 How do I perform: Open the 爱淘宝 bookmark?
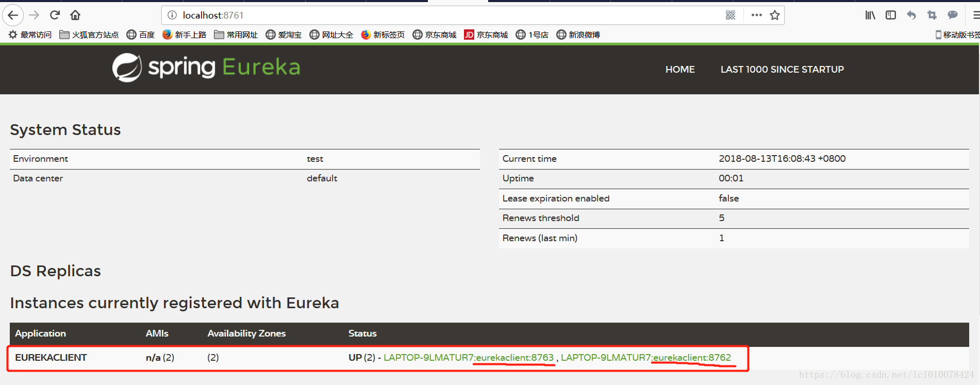click(x=284, y=35)
